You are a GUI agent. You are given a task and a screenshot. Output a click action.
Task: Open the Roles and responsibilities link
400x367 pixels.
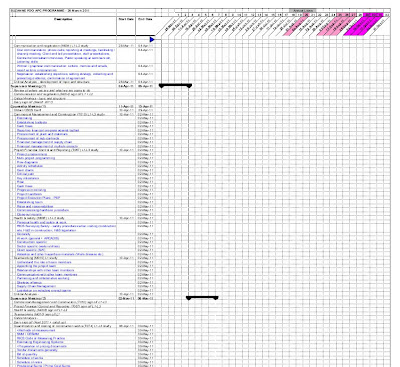pyautogui.click(x=35, y=206)
